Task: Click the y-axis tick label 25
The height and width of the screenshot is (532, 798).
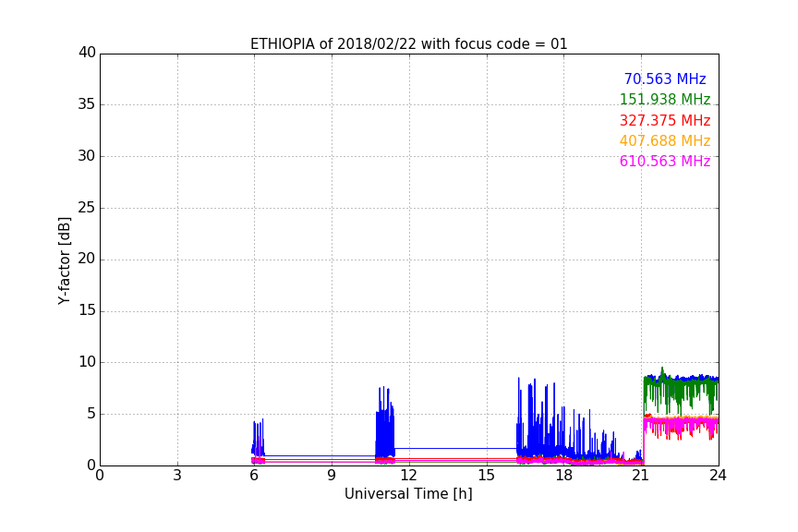Action: (x=87, y=207)
